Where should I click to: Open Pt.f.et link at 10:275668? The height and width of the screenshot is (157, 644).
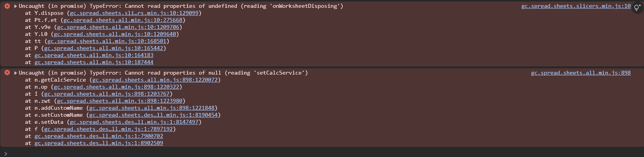(x=123, y=20)
